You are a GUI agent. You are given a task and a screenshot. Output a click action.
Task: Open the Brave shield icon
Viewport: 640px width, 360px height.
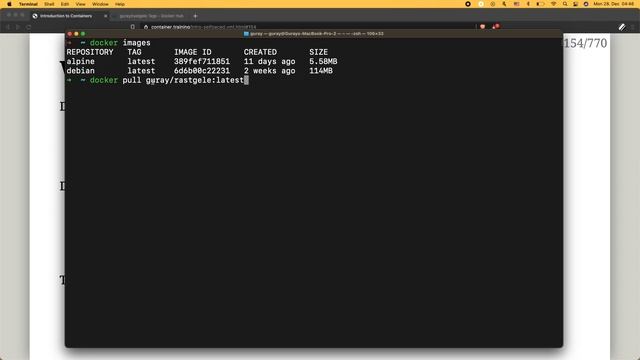482,27
